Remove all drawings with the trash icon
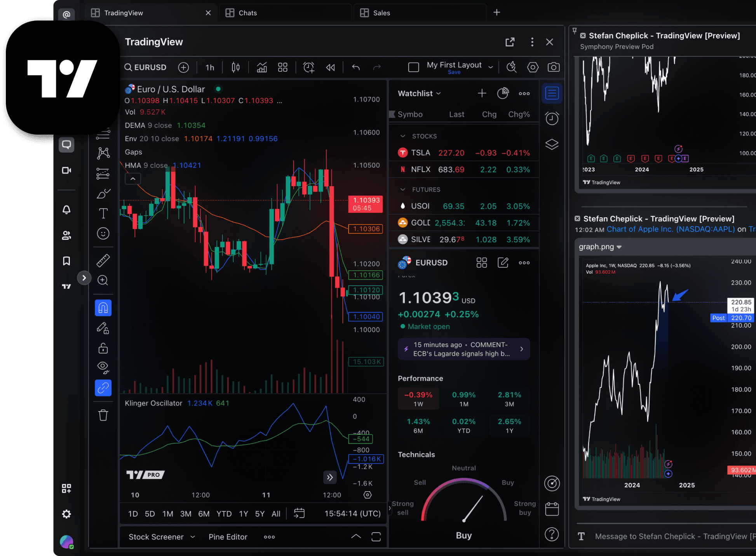Image resolution: width=756 pixels, height=556 pixels. coord(103,415)
